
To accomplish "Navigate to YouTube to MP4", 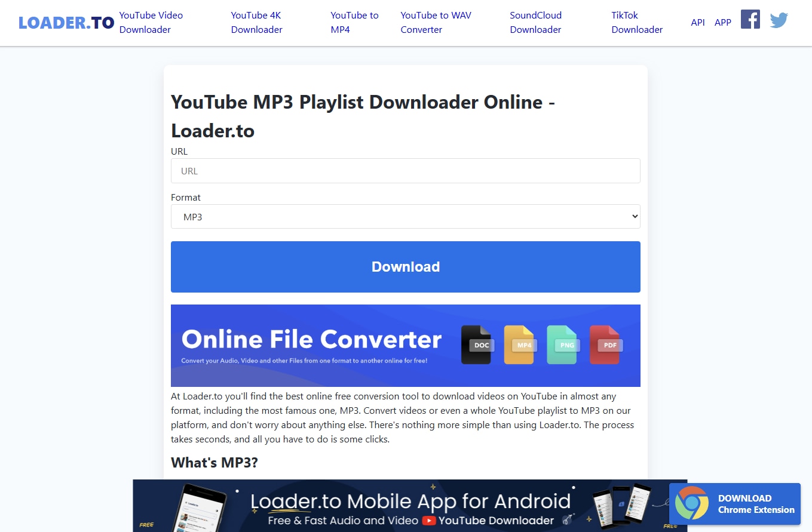I will 354,22.
